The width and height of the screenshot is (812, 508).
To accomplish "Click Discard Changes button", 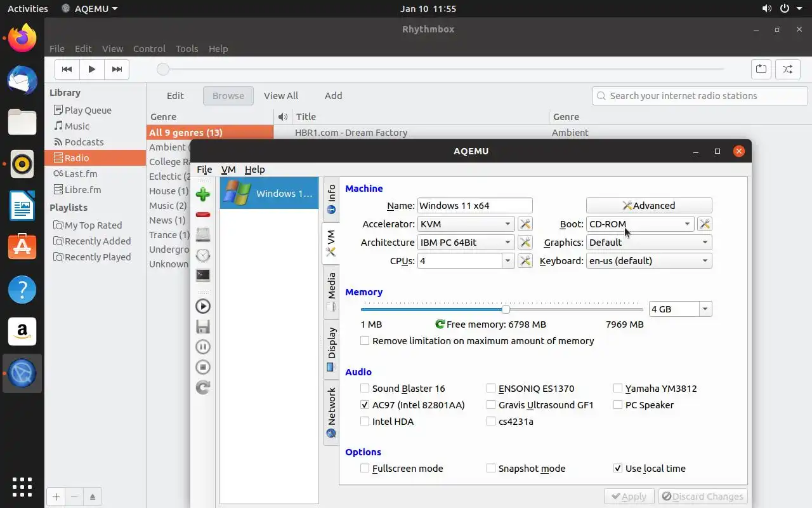I will [702, 497].
